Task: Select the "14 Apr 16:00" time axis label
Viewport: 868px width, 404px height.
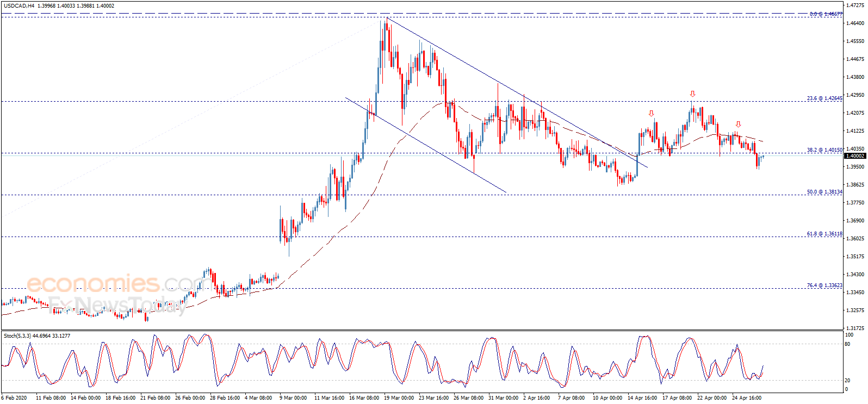Action: (x=642, y=398)
